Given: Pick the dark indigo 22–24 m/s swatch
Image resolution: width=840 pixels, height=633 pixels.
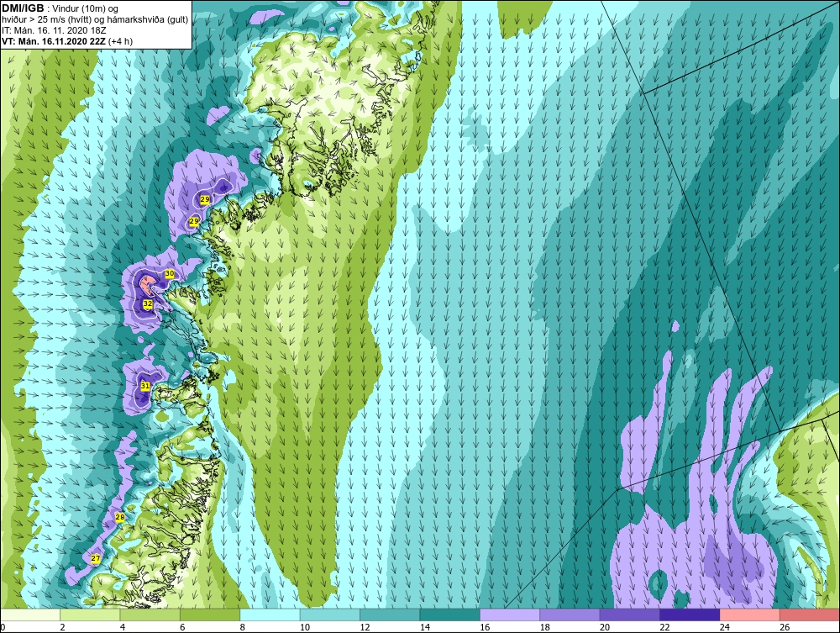Looking at the screenshot, I should [690, 615].
